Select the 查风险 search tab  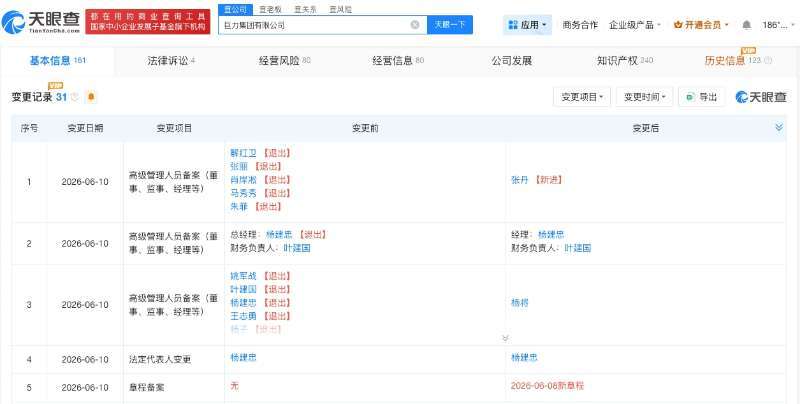pos(340,9)
